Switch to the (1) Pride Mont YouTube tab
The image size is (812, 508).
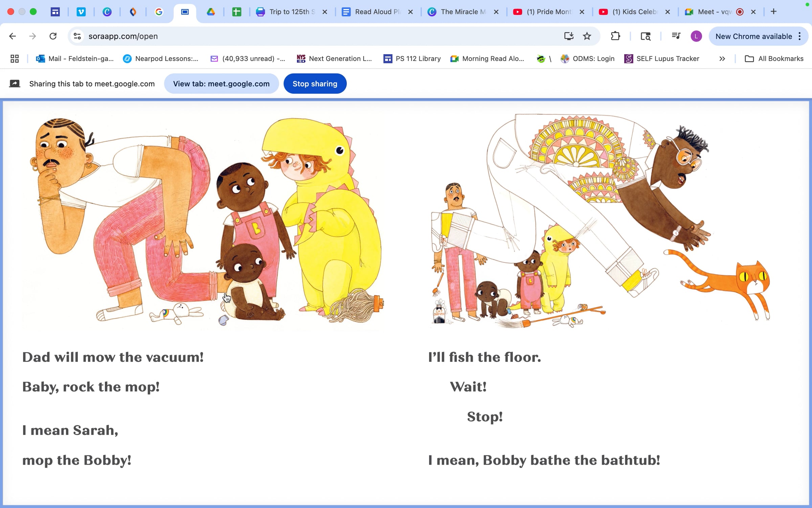[x=543, y=12]
